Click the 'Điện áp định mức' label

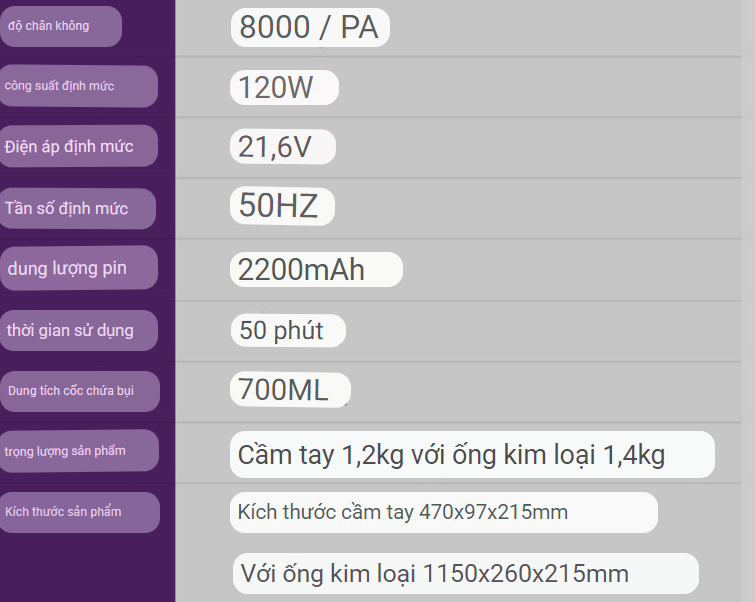coord(78,146)
